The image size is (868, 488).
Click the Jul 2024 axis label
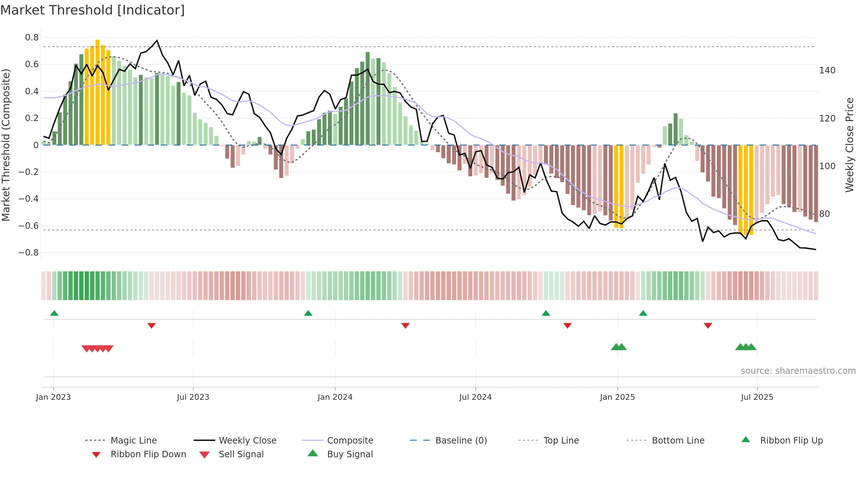[x=476, y=397]
